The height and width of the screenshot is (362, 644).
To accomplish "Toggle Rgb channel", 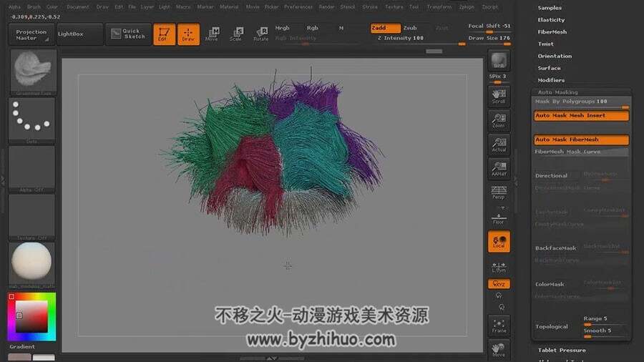I will (313, 28).
